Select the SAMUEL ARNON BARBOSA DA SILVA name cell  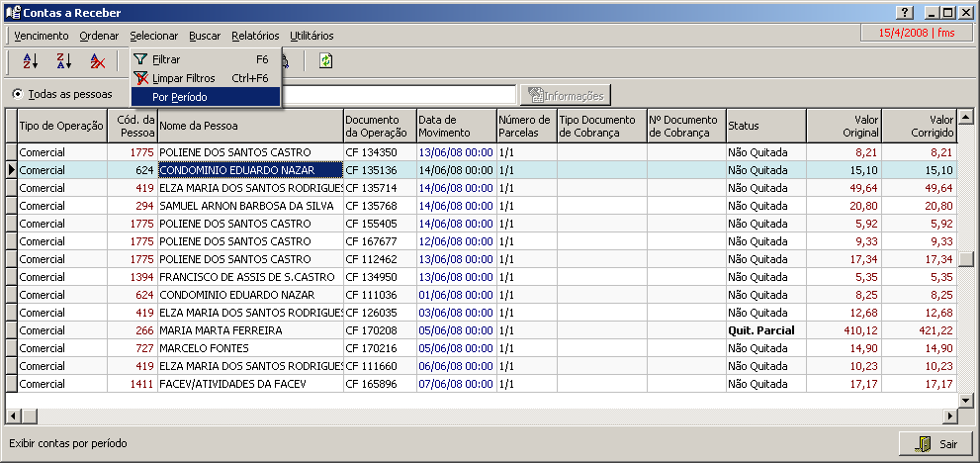[x=250, y=206]
